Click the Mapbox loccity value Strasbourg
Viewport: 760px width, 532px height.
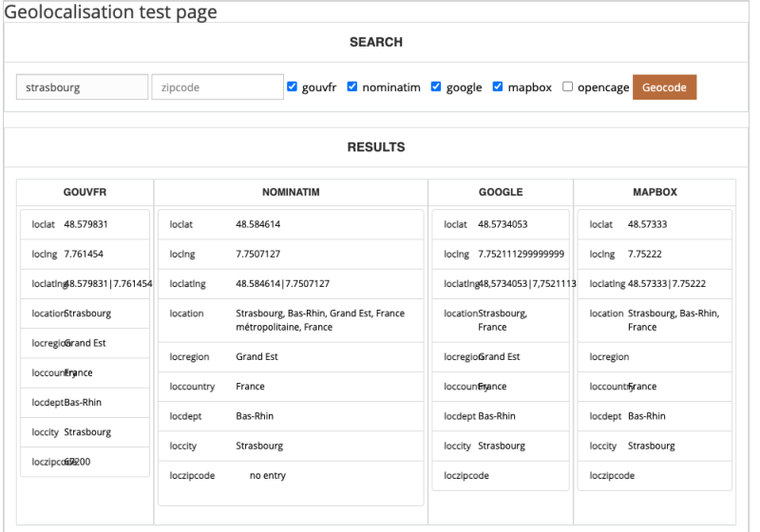(652, 446)
